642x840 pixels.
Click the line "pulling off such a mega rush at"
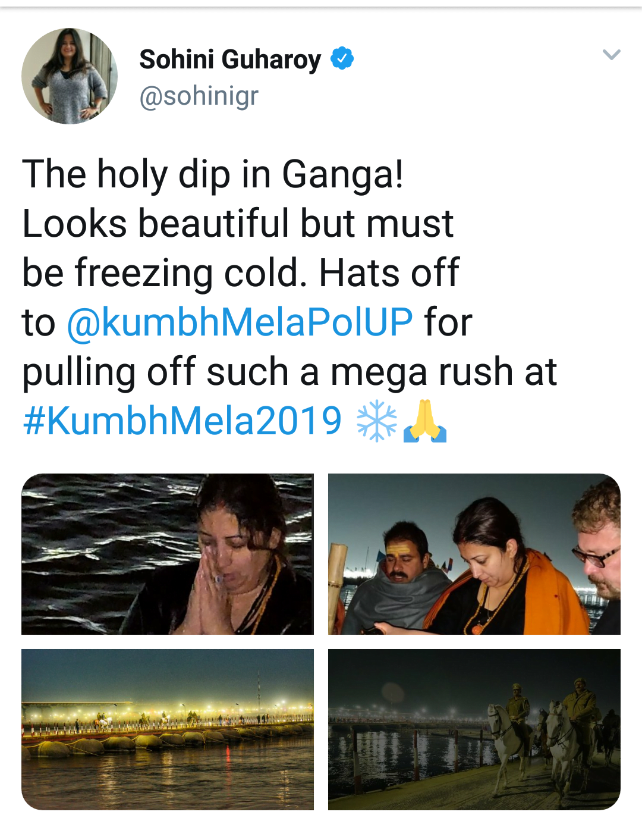[289, 372]
